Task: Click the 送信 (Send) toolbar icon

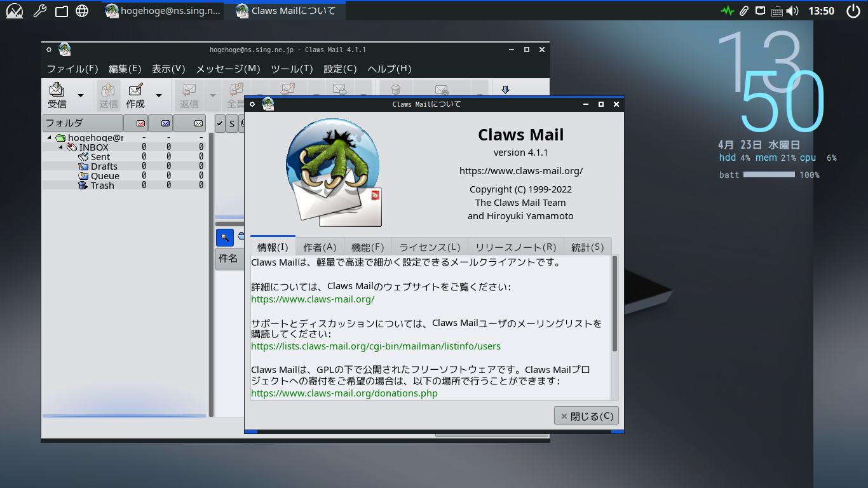Action: (108, 95)
